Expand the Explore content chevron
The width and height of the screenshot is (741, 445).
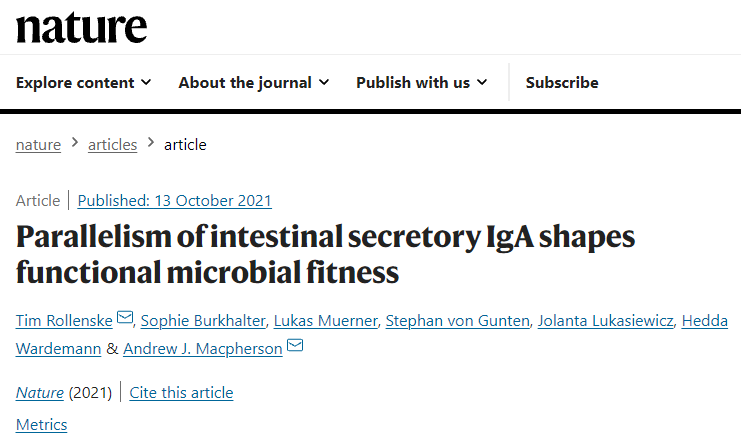point(146,82)
